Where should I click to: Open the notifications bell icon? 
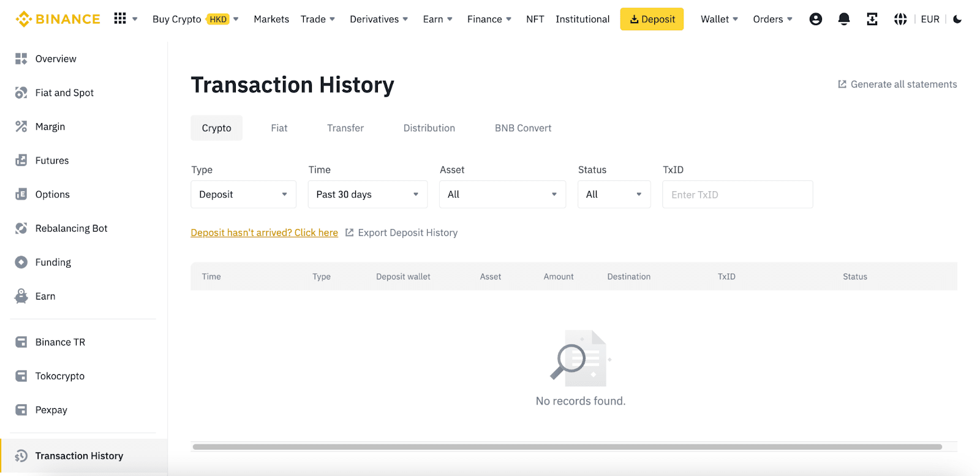pos(843,19)
